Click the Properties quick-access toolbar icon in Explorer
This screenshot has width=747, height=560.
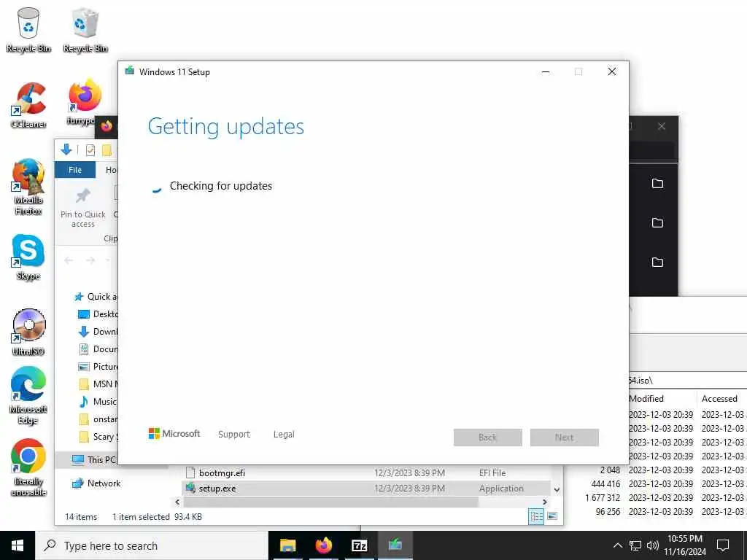pyautogui.click(x=90, y=150)
